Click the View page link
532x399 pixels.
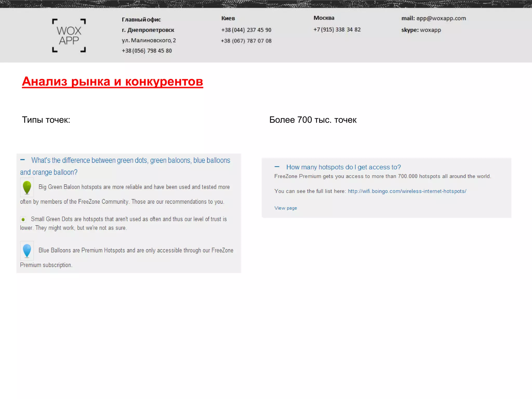coord(285,208)
